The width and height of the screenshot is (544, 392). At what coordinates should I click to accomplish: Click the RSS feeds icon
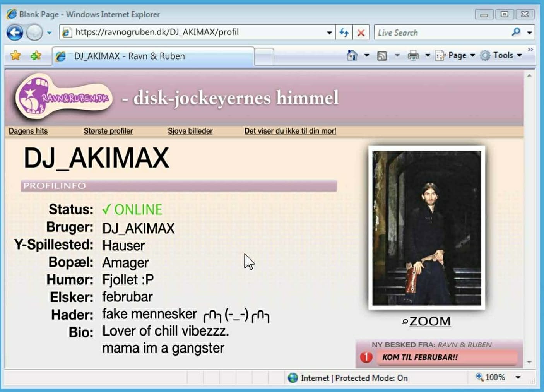382,56
